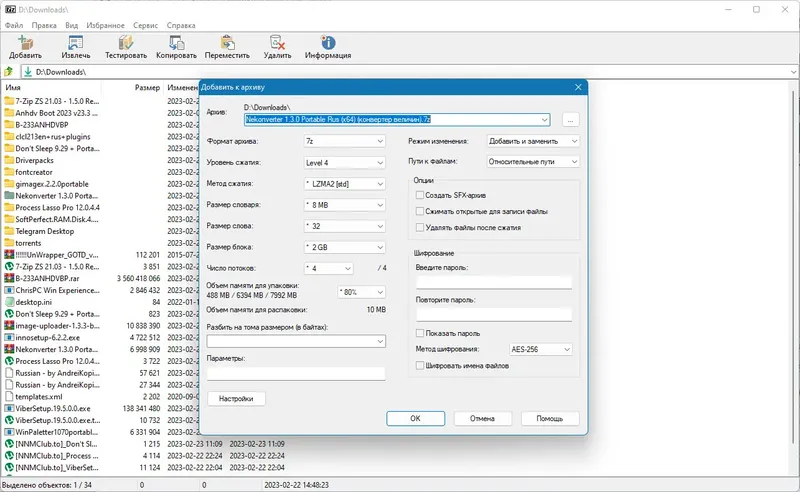800x492 pixels.
Task: Go up one folder with green arrow icon
Action: click(x=9, y=72)
